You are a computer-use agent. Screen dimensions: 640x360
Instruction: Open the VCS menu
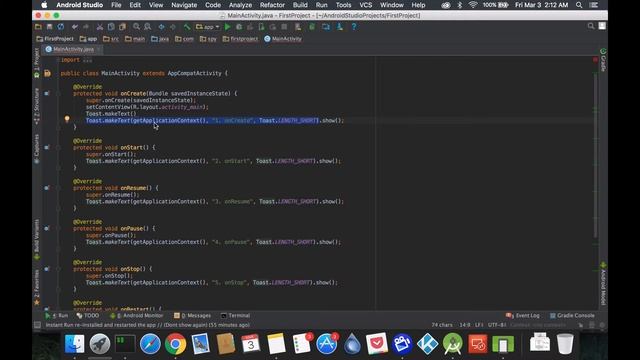pyautogui.click(x=365, y=5)
